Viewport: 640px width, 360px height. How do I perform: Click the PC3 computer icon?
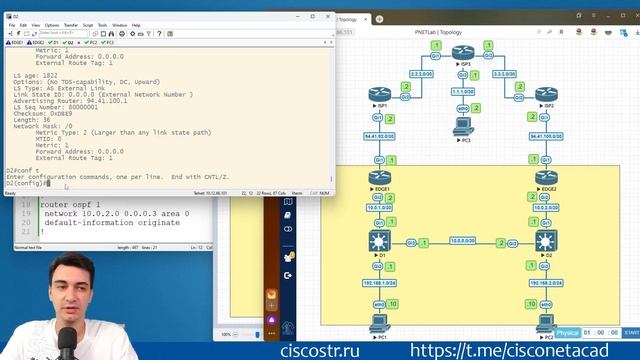point(463,127)
